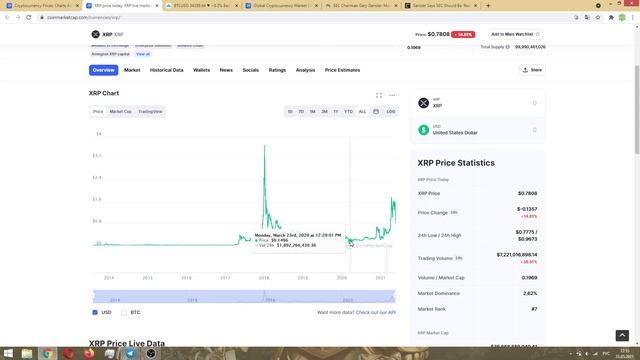This screenshot has height=360, width=640.
Task: Open File Explorer from taskbar
Action: click(27, 353)
